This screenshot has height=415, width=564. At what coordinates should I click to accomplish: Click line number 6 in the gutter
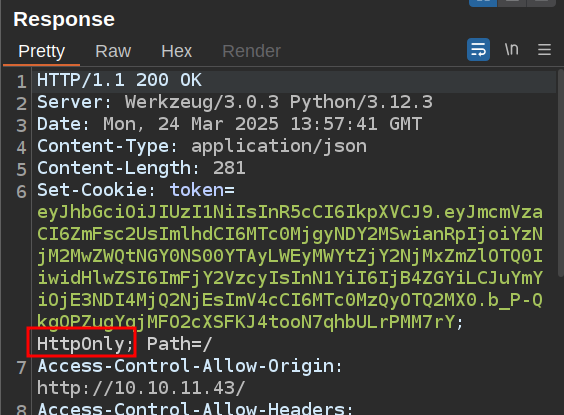(x=22, y=192)
